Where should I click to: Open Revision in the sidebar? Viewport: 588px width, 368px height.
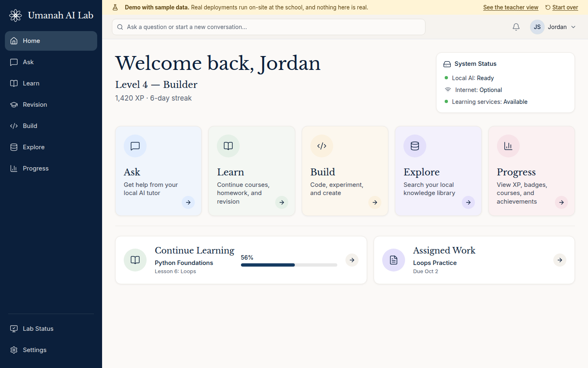51,105
